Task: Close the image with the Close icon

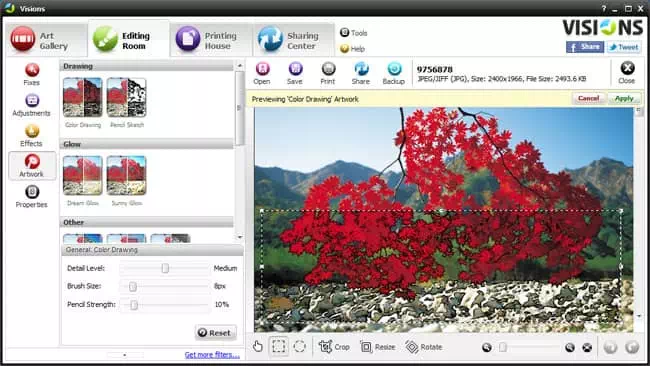Action: click(627, 73)
